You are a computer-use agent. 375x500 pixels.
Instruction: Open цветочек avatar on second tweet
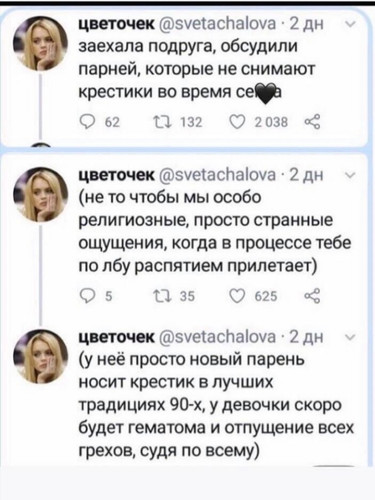40,195
